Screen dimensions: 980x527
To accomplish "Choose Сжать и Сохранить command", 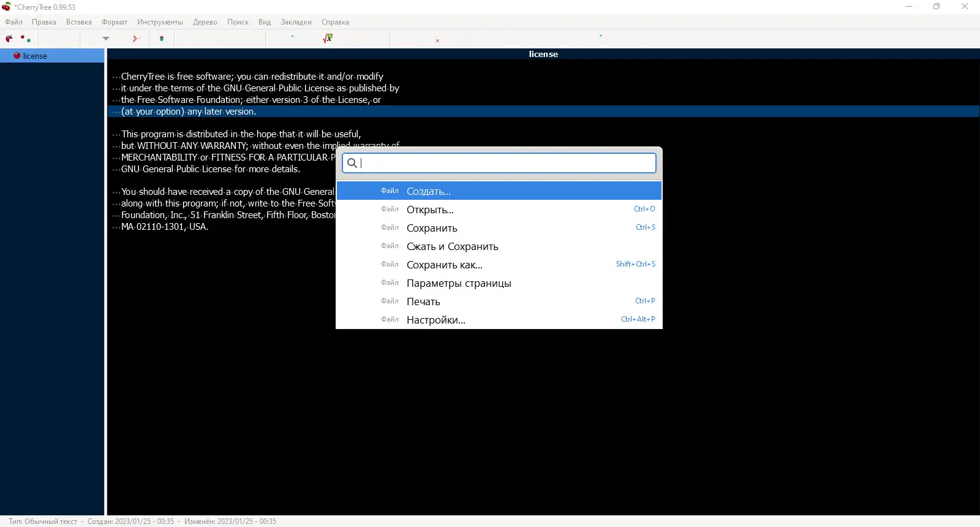I will [499, 246].
